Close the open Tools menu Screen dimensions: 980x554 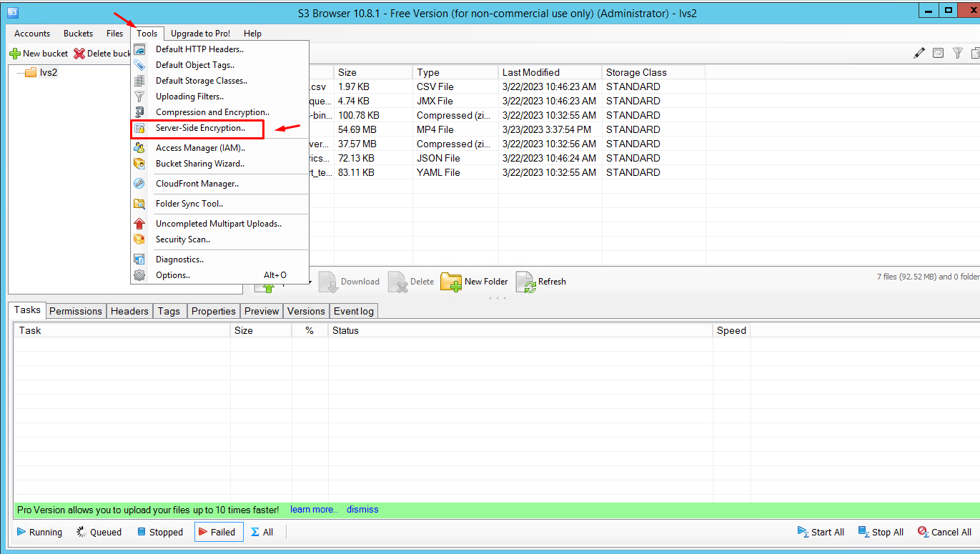coord(147,34)
